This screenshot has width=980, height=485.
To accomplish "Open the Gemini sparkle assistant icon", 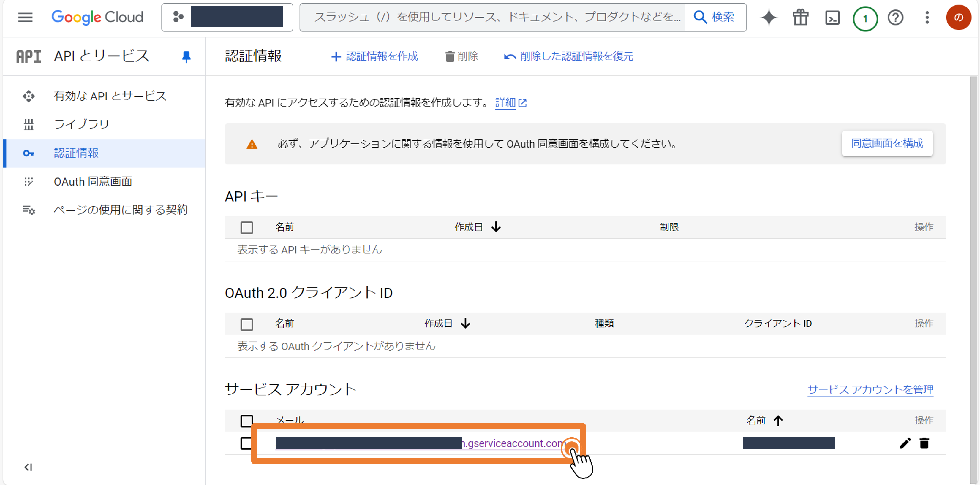I will click(769, 18).
